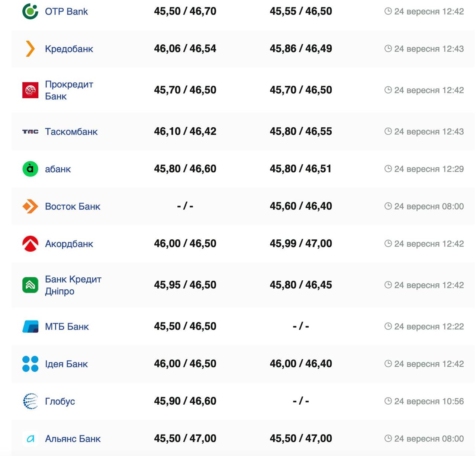Click the Восток Банк orange arrow logo

pos(30,206)
